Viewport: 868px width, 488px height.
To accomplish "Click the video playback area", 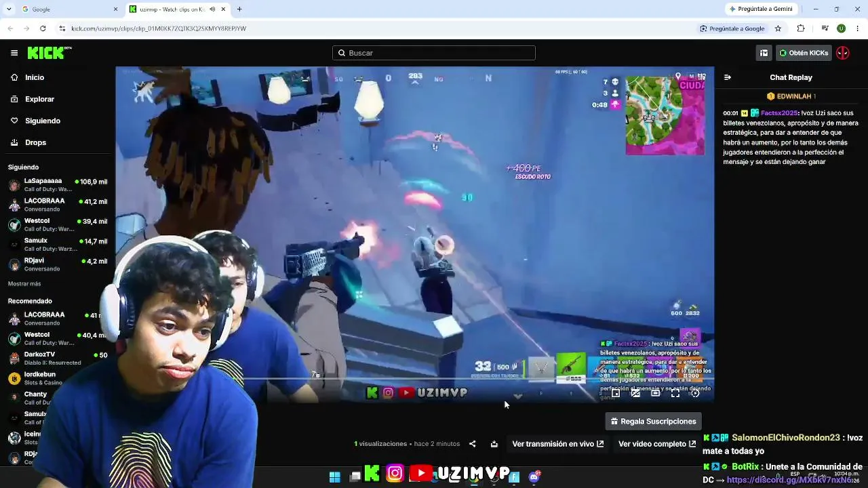I will tap(414, 234).
